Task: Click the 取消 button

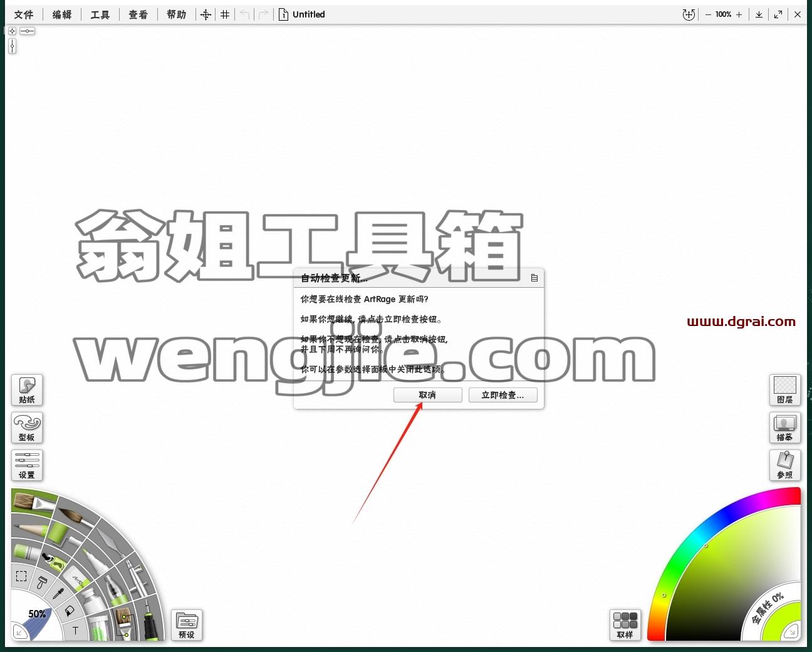Action: point(428,395)
